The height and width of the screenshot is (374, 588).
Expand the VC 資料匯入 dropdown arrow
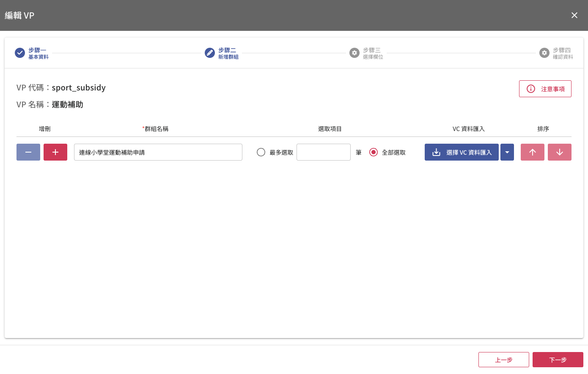pos(507,152)
